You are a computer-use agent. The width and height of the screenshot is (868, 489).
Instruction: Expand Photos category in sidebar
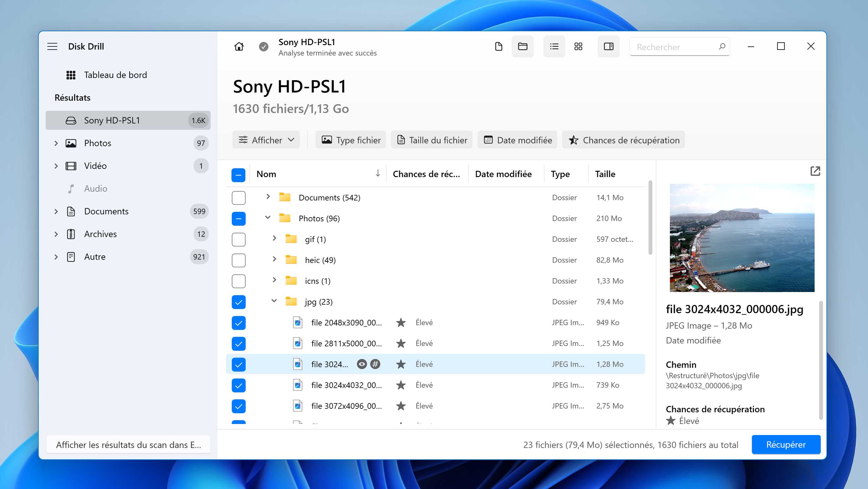[56, 143]
